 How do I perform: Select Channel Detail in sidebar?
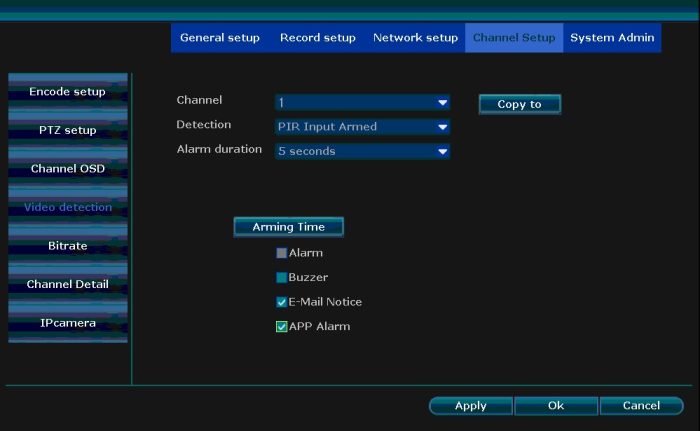pyautogui.click(x=67, y=285)
